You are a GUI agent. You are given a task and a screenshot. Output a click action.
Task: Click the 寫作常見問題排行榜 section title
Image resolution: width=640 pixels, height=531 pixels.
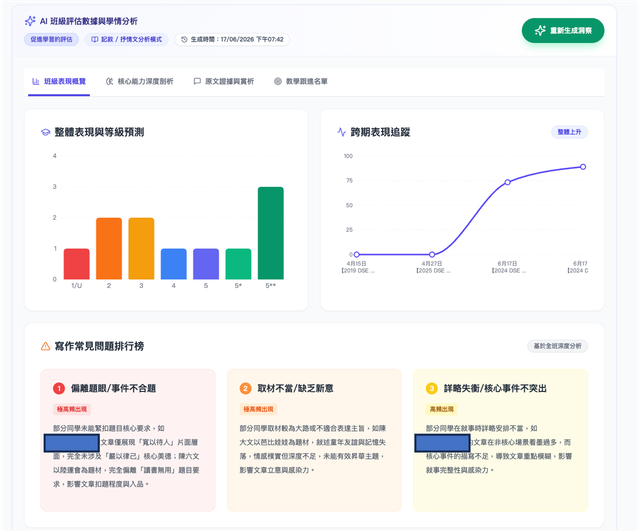tap(99, 347)
